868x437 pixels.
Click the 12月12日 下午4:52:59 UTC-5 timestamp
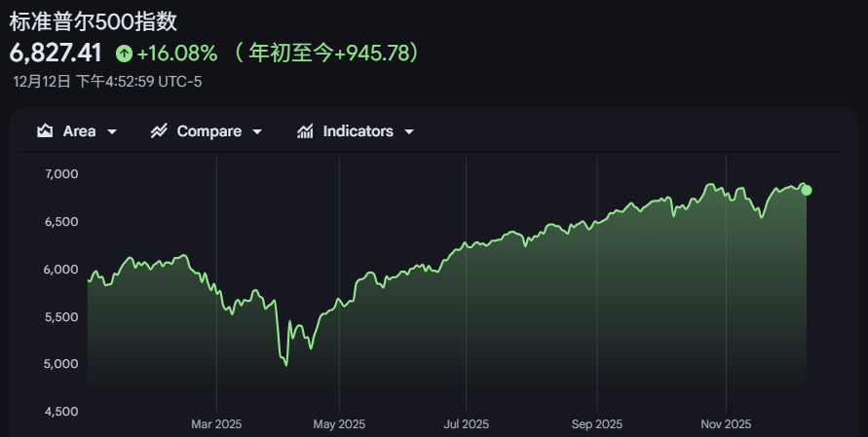click(x=107, y=82)
